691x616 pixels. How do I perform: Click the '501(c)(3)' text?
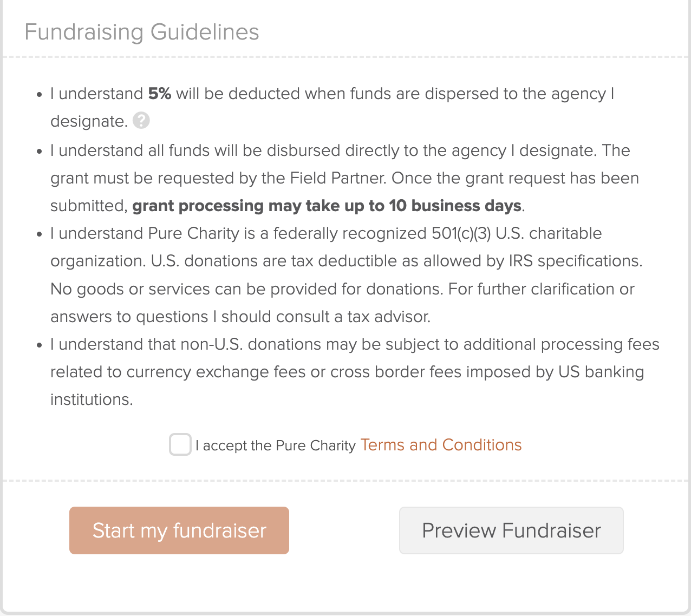tap(461, 233)
